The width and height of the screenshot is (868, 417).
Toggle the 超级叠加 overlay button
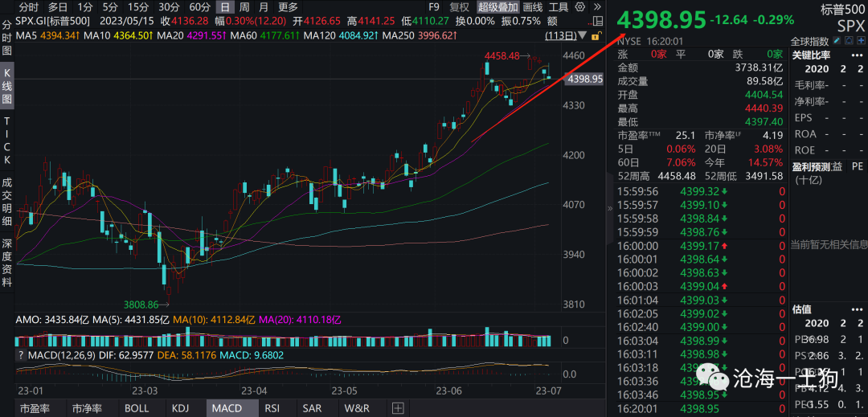click(498, 6)
